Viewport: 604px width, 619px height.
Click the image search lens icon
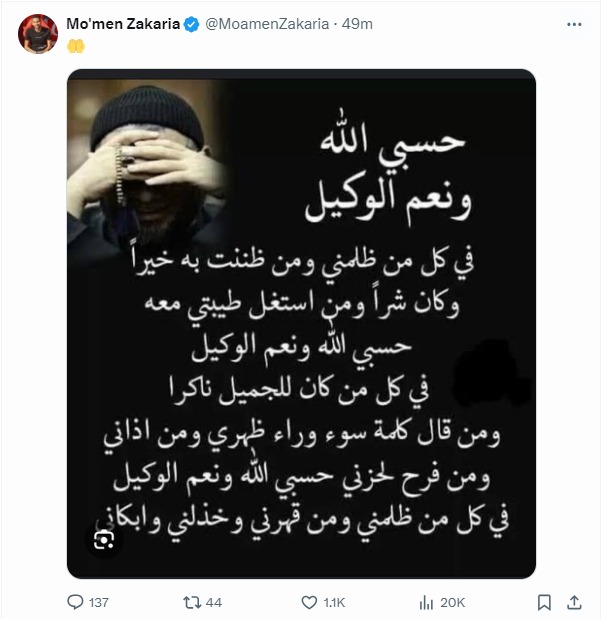coord(103,540)
